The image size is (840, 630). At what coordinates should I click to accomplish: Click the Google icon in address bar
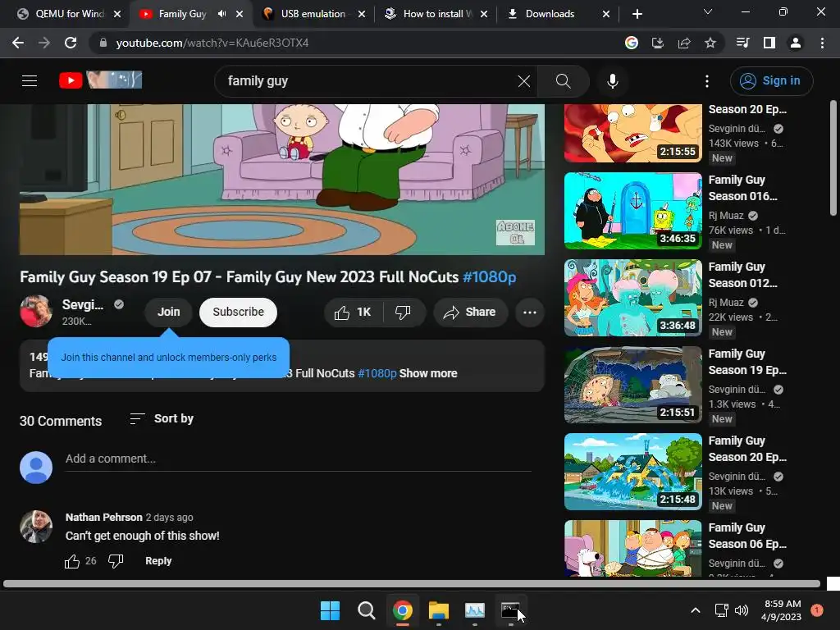click(x=632, y=43)
